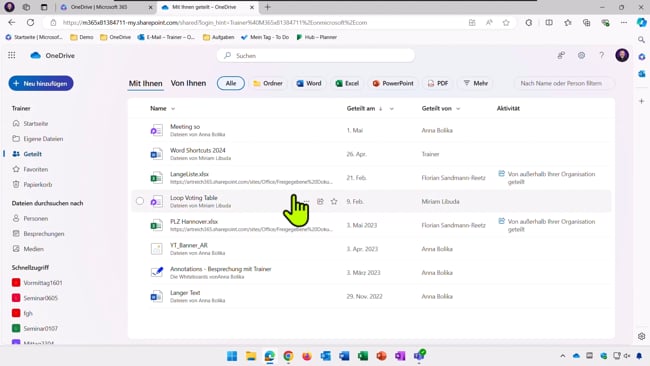
Task: Go back in the browser
Action: click(x=12, y=22)
